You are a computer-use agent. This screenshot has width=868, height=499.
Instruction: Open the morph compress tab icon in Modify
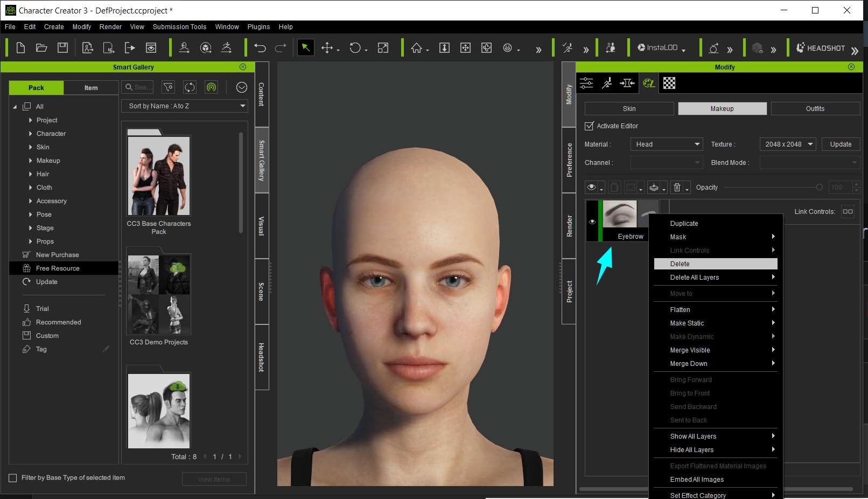(627, 83)
